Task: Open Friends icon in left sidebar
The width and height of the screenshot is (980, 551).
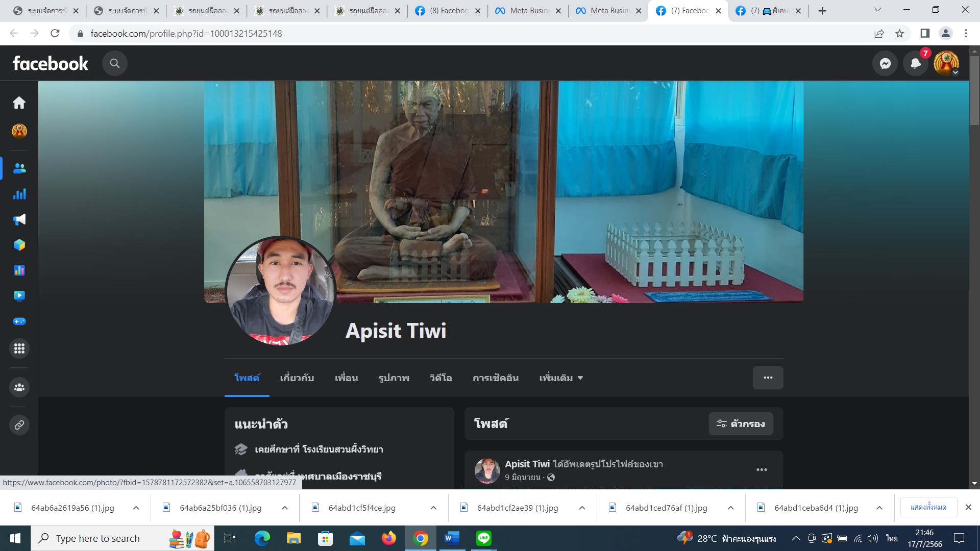Action: click(19, 168)
